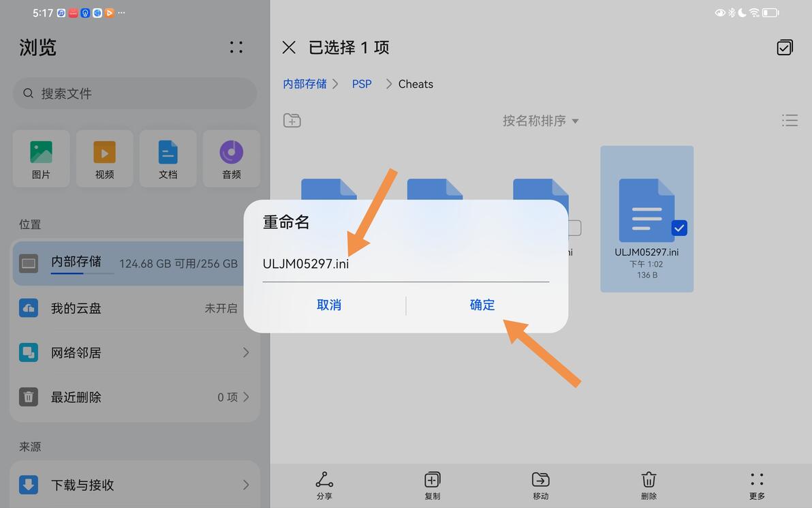
Task: Confirm rename with the 确定 button
Action: pos(482,305)
